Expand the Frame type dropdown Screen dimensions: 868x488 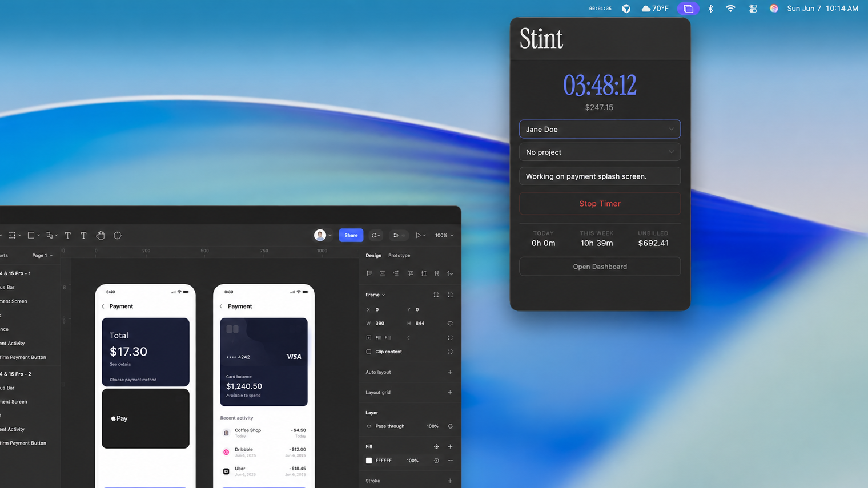point(375,295)
